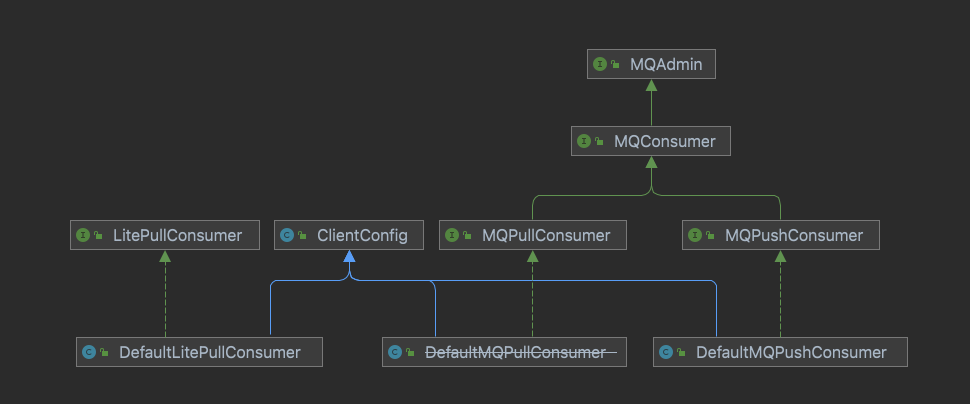Select the MQAdmin interface label
The width and height of the screenshot is (970, 404).
tap(666, 64)
